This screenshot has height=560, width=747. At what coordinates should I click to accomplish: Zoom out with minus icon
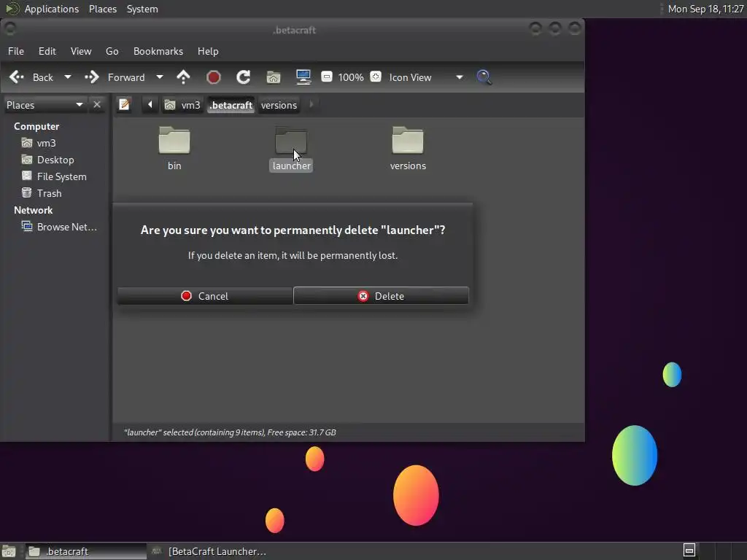(x=327, y=77)
